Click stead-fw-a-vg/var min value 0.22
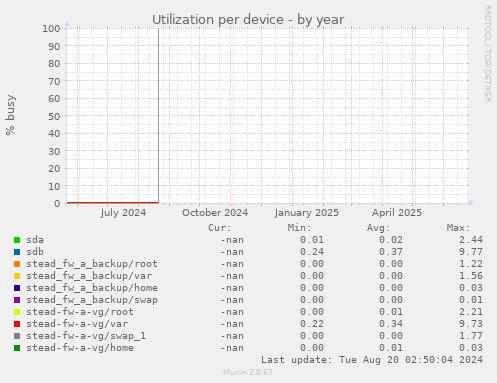 [x=312, y=324]
